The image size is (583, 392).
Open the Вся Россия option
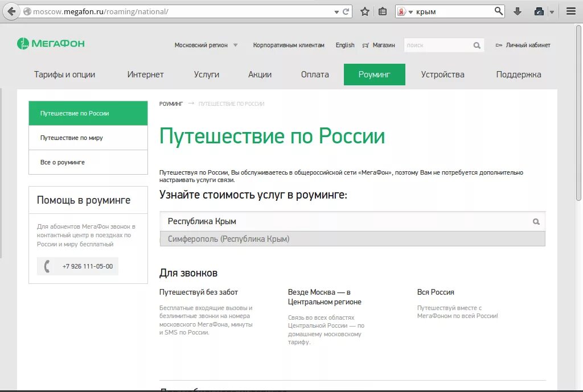click(436, 292)
